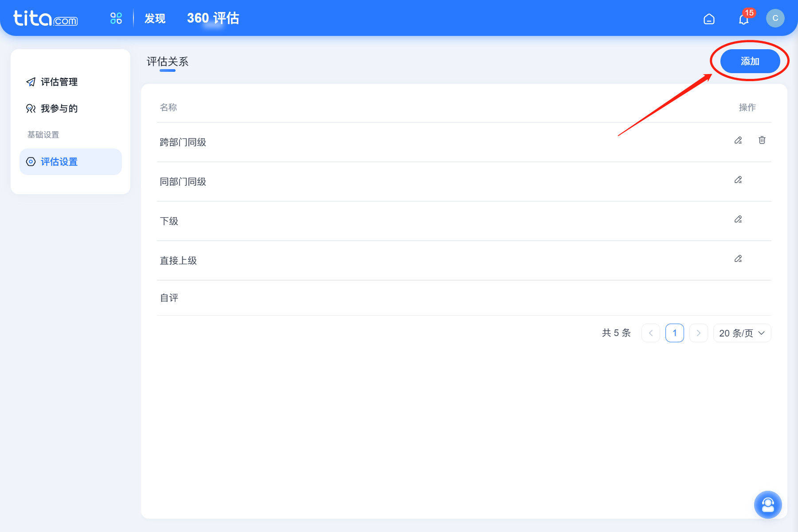Click the 评估管理 paper plane icon

[31, 82]
